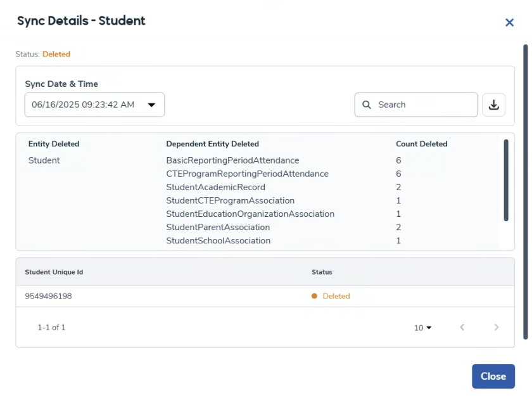Image resolution: width=532 pixels, height=400 pixels.
Task: Expand the rows-per-page selector showing 10
Action: tap(422, 328)
